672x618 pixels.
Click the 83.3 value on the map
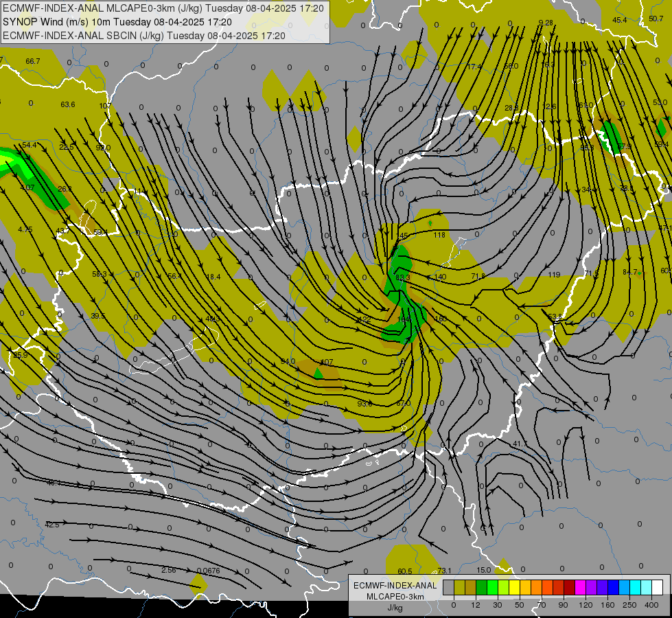[x=402, y=277]
